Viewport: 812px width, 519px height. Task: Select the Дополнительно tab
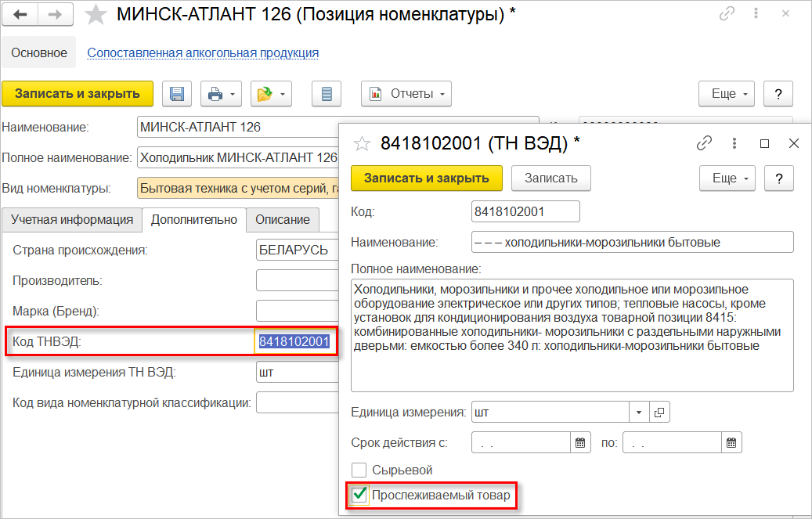pyautogui.click(x=194, y=220)
